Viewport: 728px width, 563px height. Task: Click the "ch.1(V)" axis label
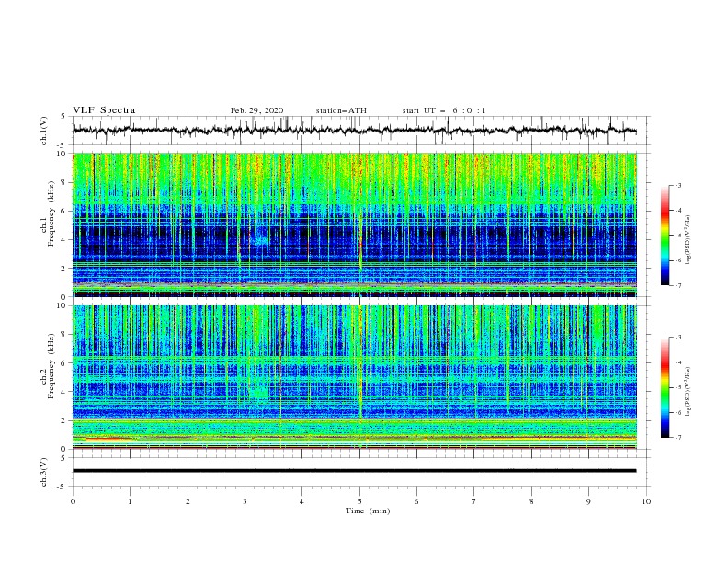point(44,131)
